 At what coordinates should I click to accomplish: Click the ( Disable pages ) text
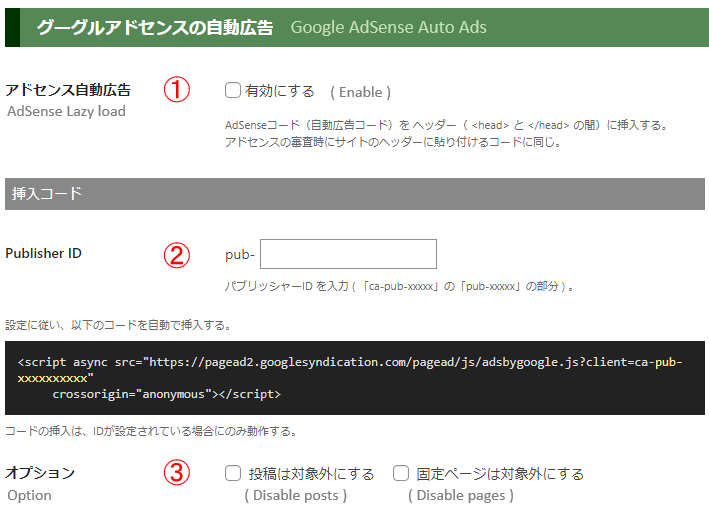point(461,495)
